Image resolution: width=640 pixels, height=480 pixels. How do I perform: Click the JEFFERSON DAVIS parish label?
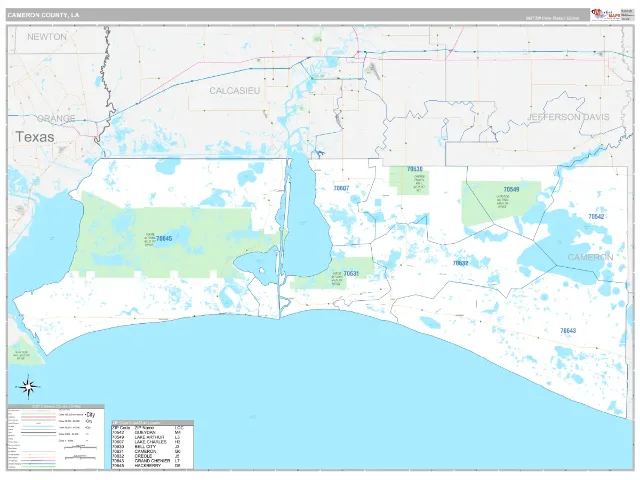[568, 117]
